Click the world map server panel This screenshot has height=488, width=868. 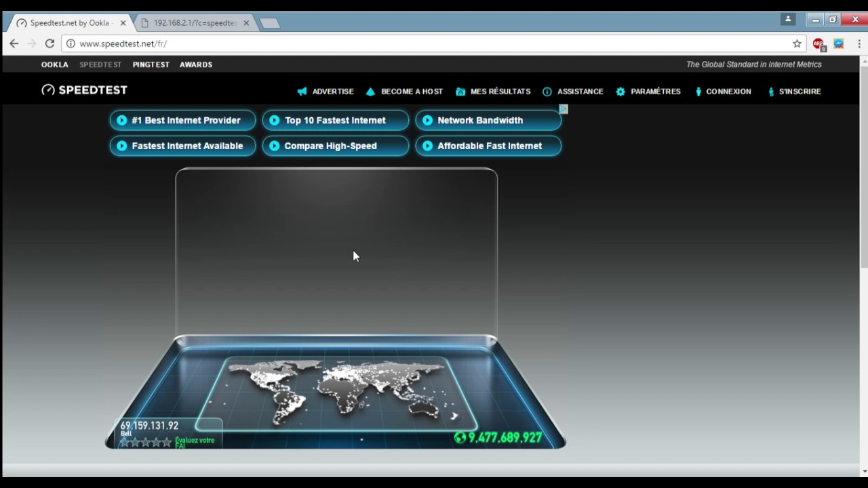(337, 393)
